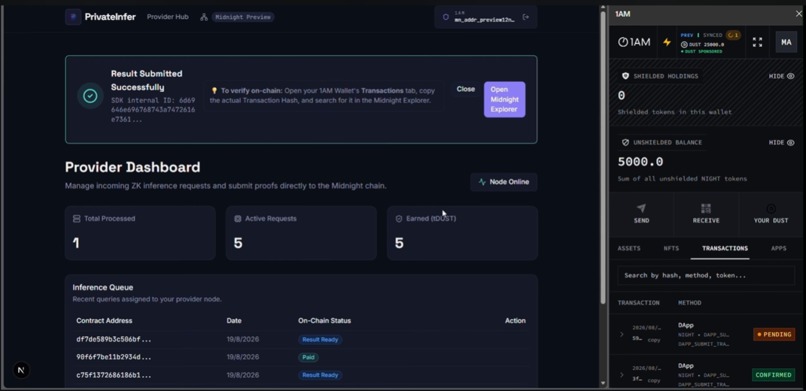This screenshot has height=391, width=806.
Task: Hide the unshielded balance value
Action: click(781, 142)
